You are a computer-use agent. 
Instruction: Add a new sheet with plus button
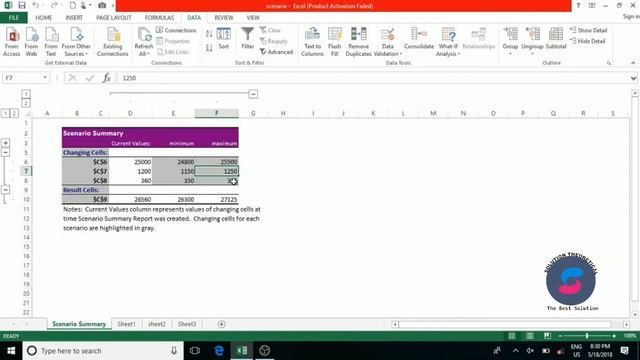tap(221, 324)
